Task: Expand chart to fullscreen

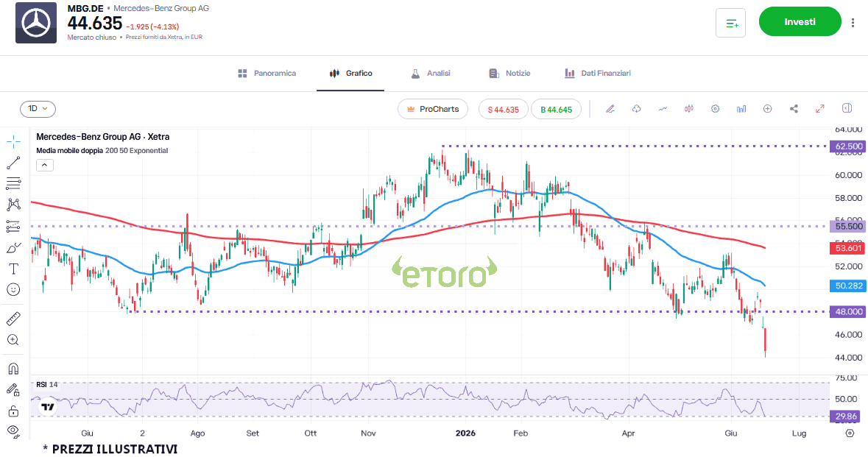Action: point(820,109)
